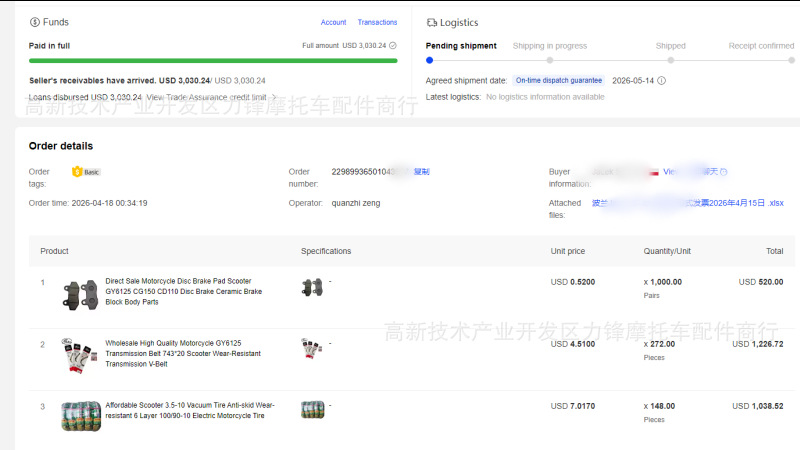Screen dimensions: 800x450
Task: Expand the credit limit chevron arrow
Action: click(x=274, y=97)
